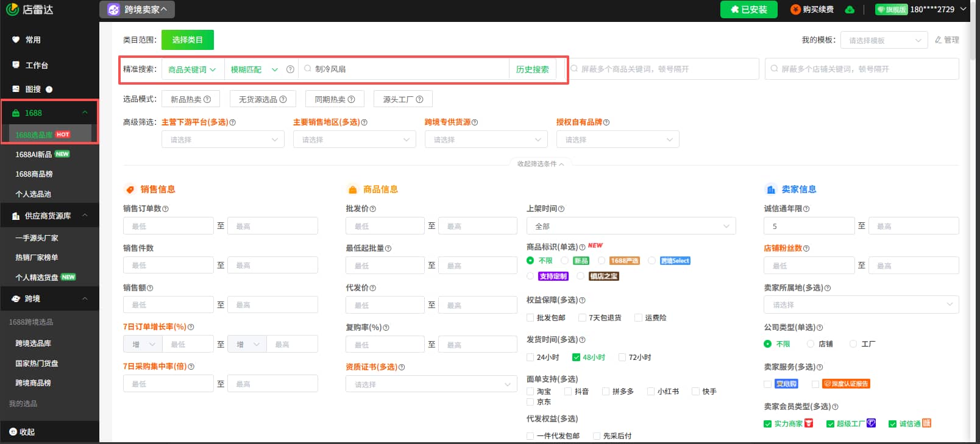Open 我的模板 请选择模板 dropdown
Screen dimensions: 980x444
[x=884, y=40]
